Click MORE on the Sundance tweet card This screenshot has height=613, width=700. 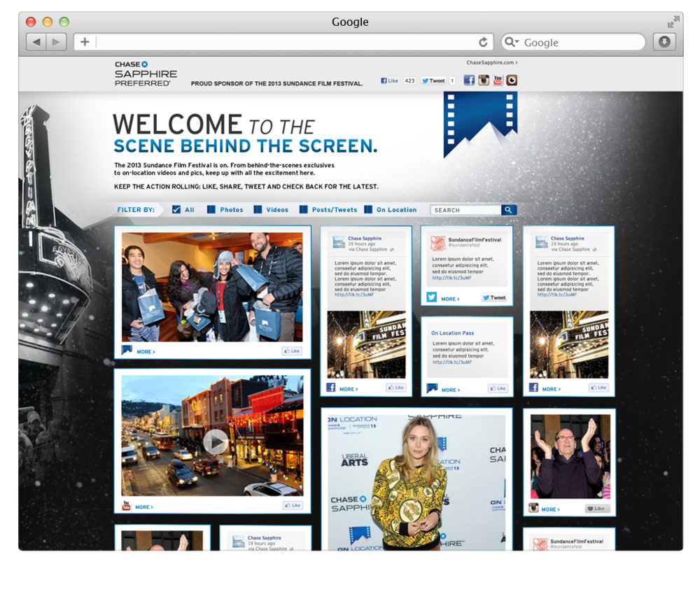(x=450, y=300)
